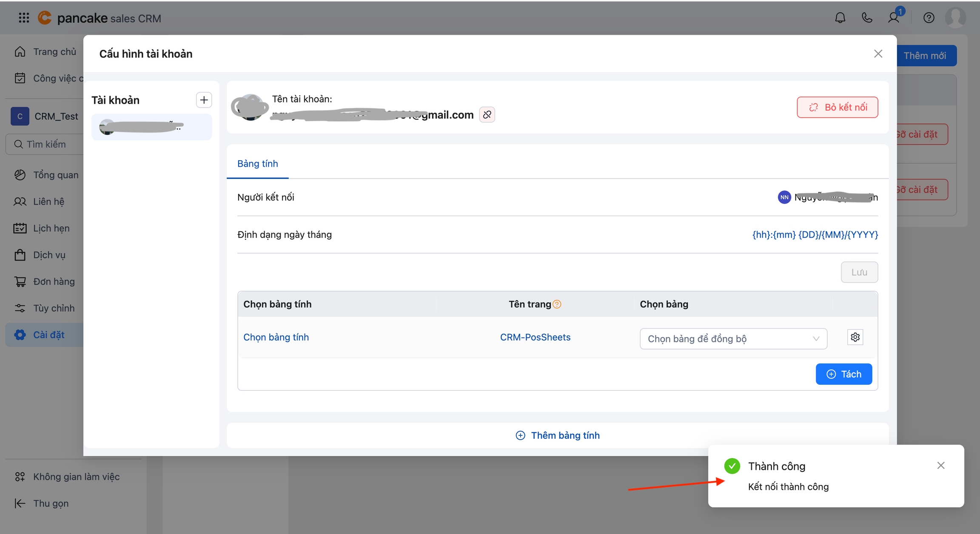980x534 pixels.
Task: Open the sheet row gear settings
Action: tap(855, 337)
